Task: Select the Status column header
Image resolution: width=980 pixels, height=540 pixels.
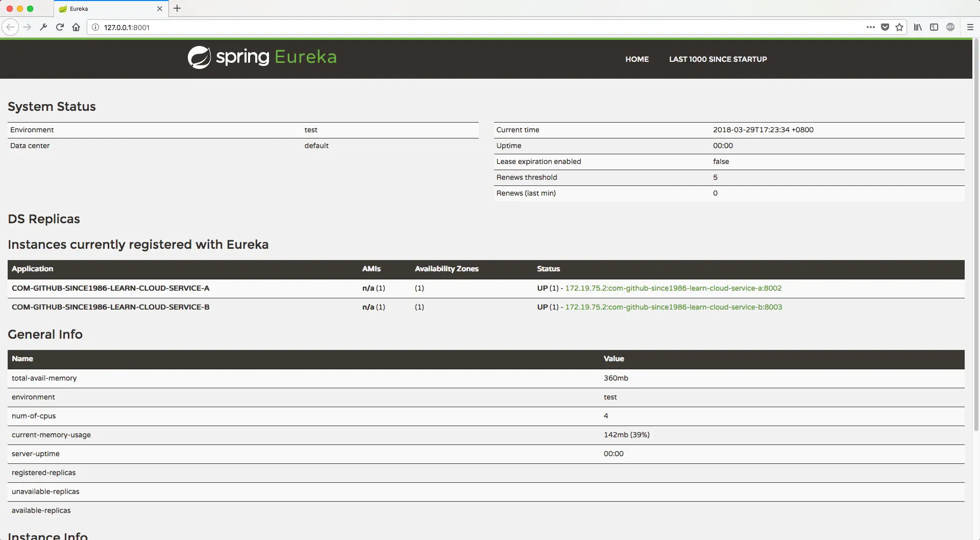Action: [x=548, y=269]
